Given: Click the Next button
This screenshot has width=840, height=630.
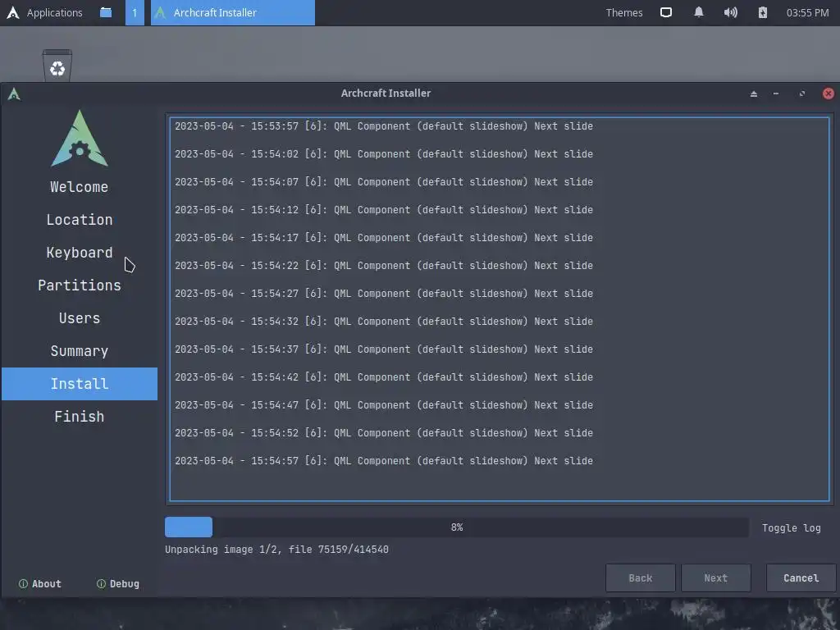Looking at the screenshot, I should point(715,578).
